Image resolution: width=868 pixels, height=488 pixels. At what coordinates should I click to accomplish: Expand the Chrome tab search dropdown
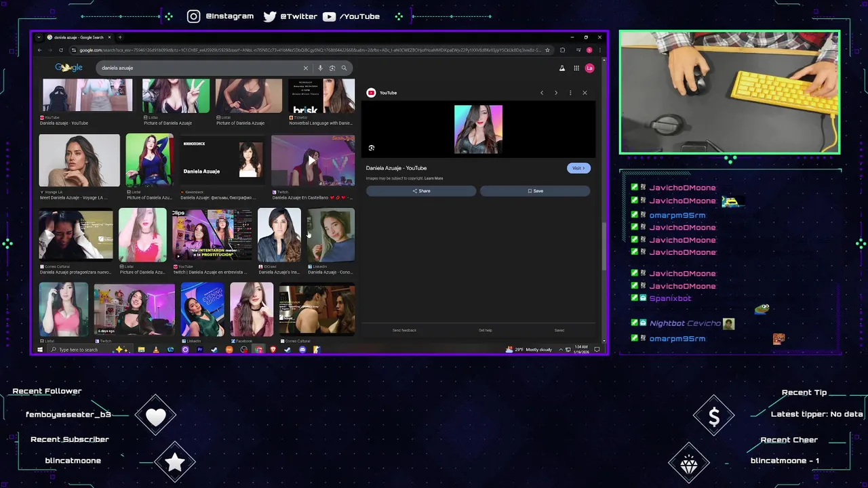point(39,37)
